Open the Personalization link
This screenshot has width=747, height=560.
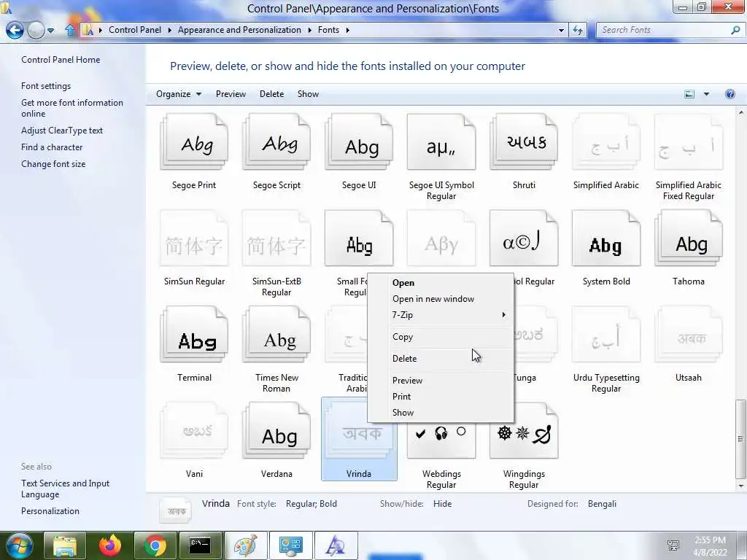tap(50, 511)
